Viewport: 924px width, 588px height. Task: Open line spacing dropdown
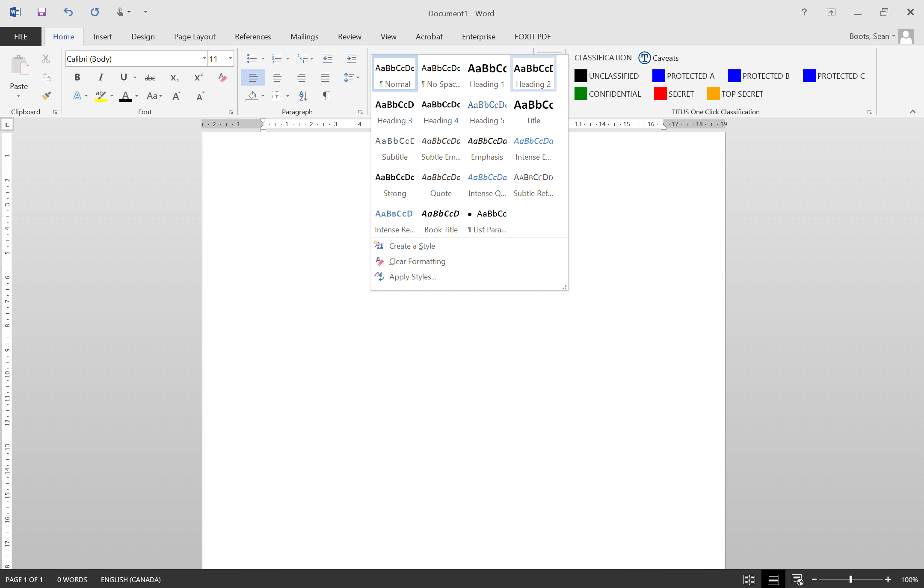click(x=352, y=77)
